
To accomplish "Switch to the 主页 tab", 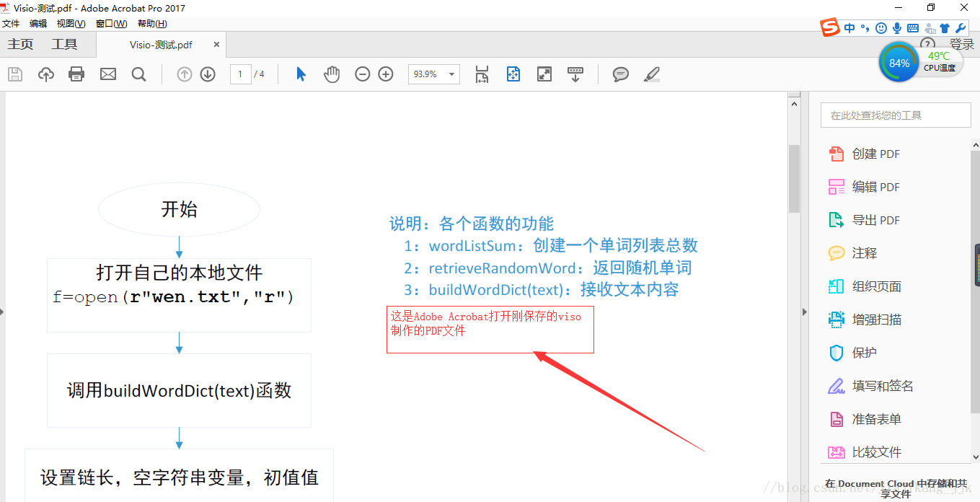I will coord(20,45).
